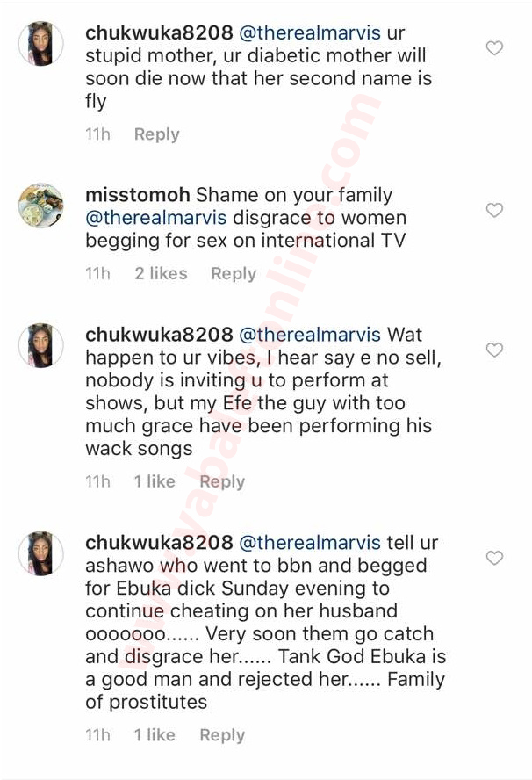Tap avatar beside the 'tell ur ashawo' comment
This screenshot has width=532, height=780.
click(41, 553)
